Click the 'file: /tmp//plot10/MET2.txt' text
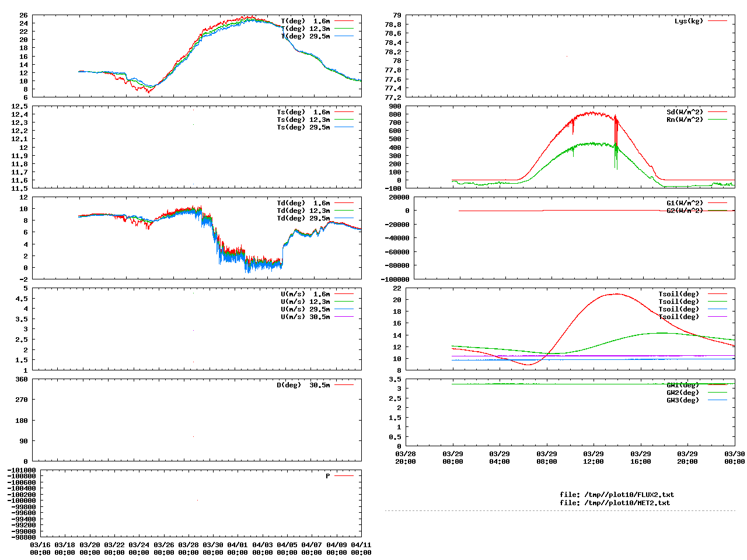 coord(615,503)
